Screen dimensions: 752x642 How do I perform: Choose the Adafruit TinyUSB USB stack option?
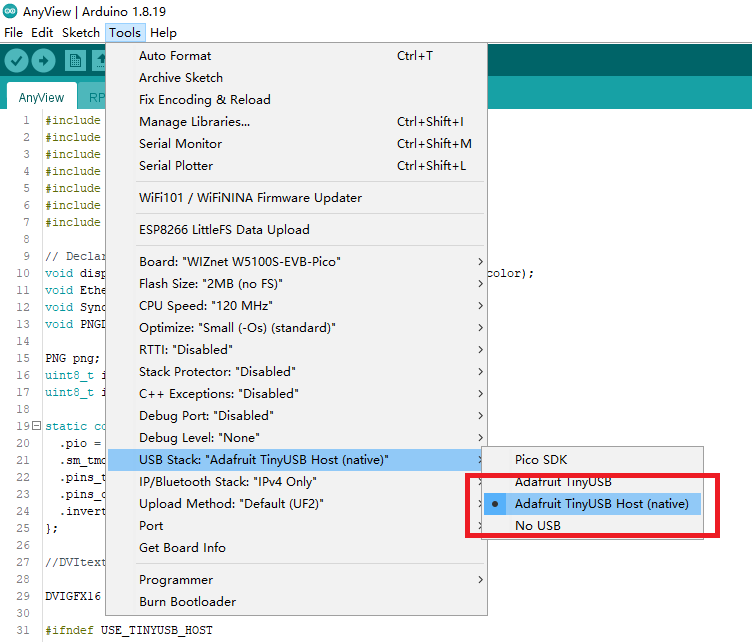[592, 482]
